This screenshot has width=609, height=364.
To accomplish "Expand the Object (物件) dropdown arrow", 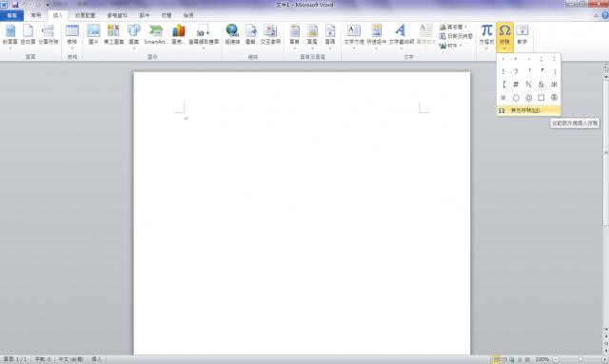I will [461, 46].
